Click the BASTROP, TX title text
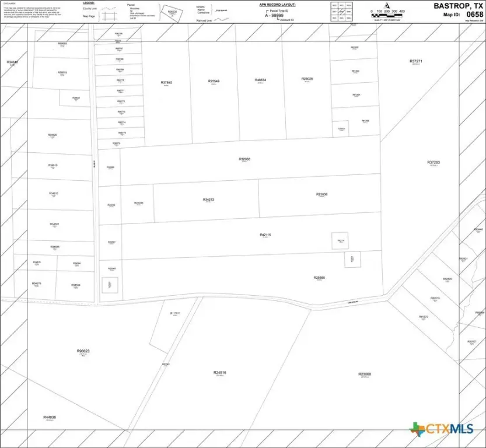Image resolution: width=486 pixels, height=448 pixels. 458,6
